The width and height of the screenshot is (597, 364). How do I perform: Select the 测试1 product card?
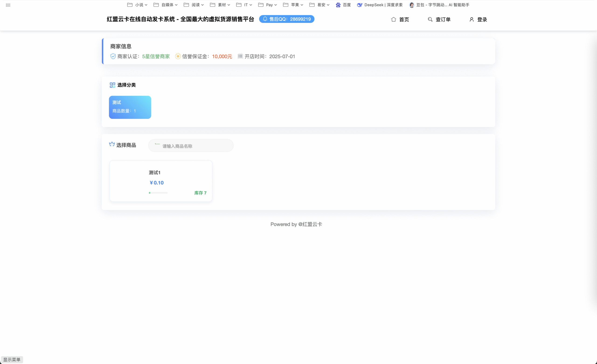click(161, 181)
